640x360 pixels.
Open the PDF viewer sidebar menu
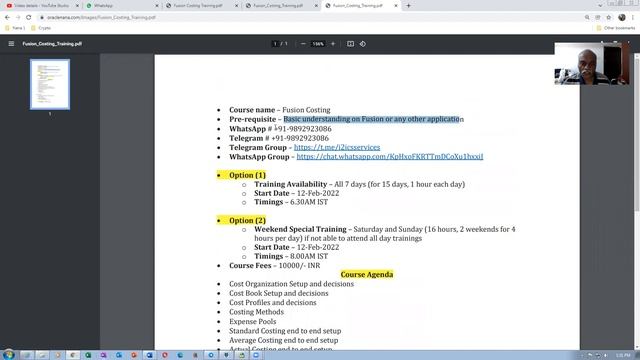pos(11,44)
